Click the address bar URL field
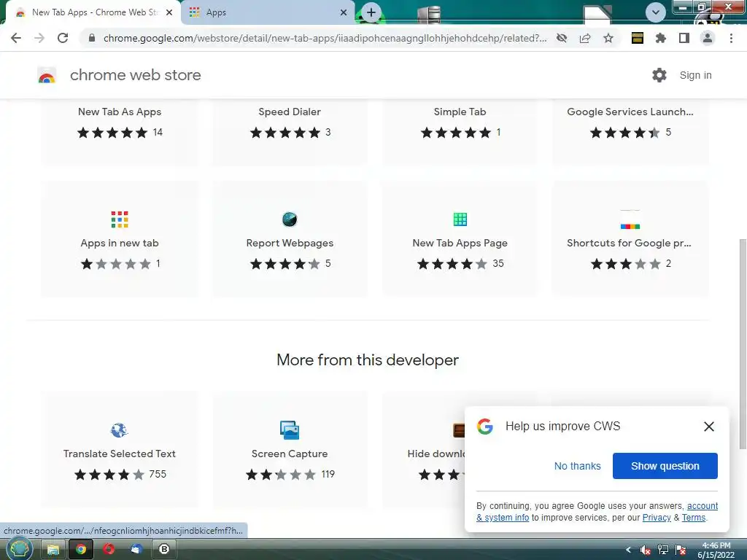The image size is (747, 560). tap(325, 38)
